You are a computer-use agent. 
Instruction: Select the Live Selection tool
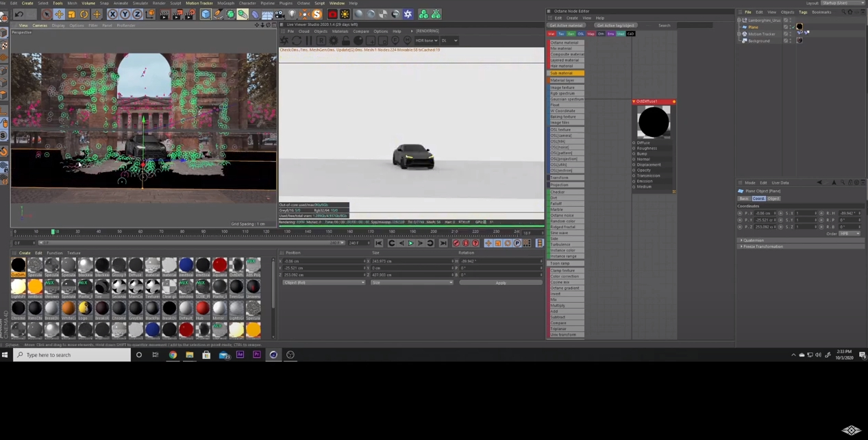47,14
